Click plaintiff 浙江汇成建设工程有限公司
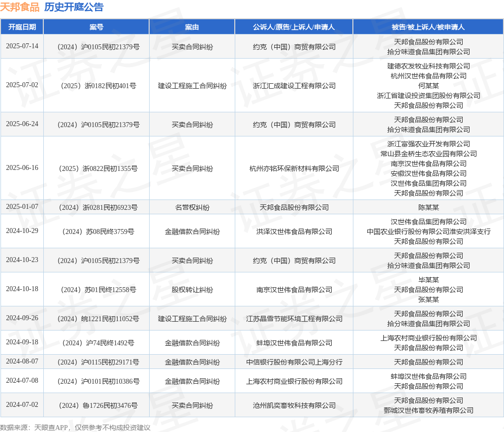Image resolution: width=504 pixels, height=432 pixels. (294, 86)
